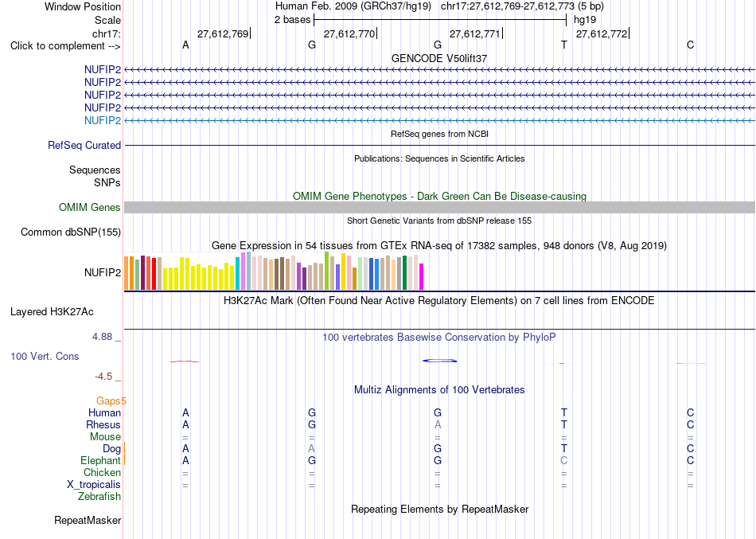Select the Dog alignment row label
Screen dimensions: 756x539
(111, 449)
